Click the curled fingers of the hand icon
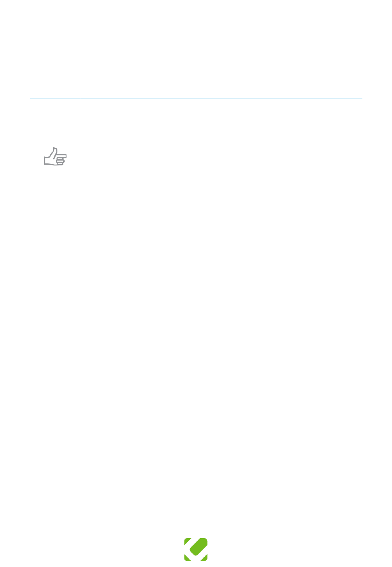This screenshot has height=567, width=392. (60, 161)
